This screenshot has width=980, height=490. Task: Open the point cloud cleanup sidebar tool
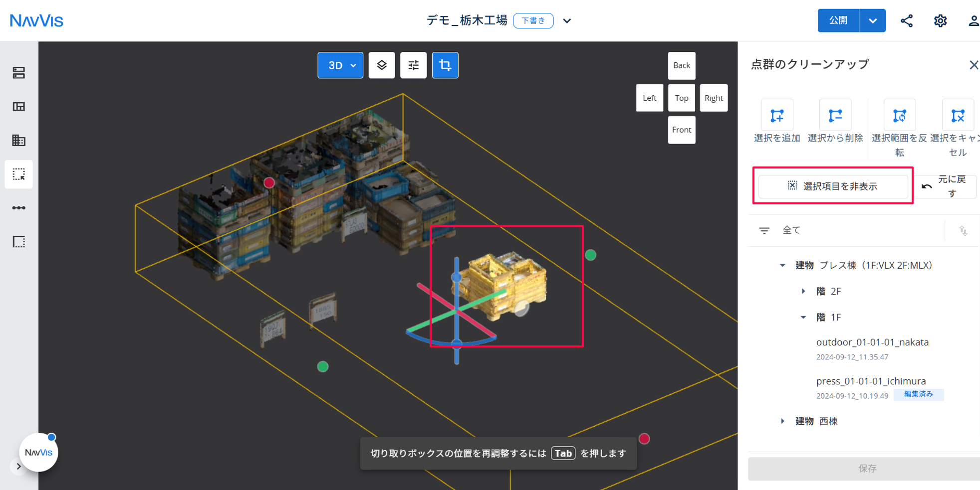[19, 174]
